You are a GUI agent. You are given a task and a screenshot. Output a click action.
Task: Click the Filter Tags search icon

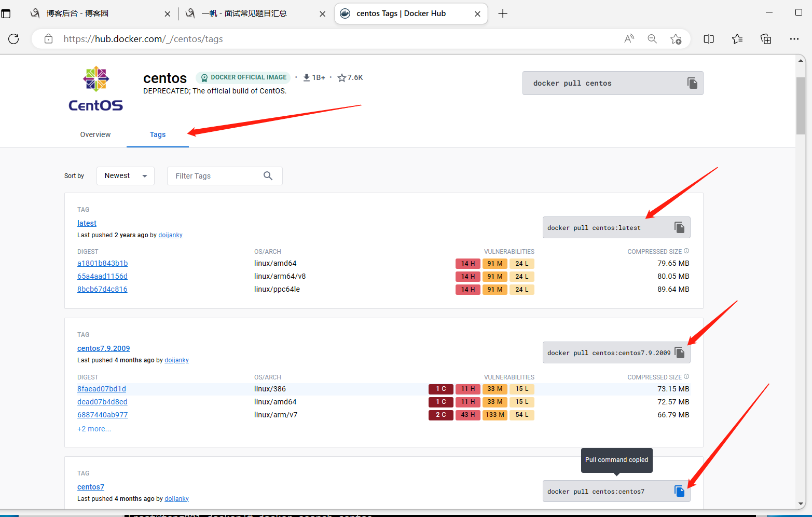click(268, 176)
